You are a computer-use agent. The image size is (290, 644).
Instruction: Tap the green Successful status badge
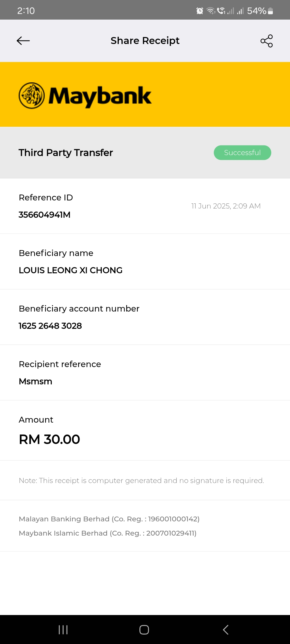[242, 153]
